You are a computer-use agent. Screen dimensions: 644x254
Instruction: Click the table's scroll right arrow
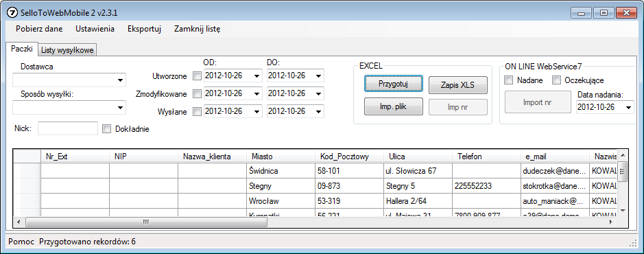pos(610,222)
